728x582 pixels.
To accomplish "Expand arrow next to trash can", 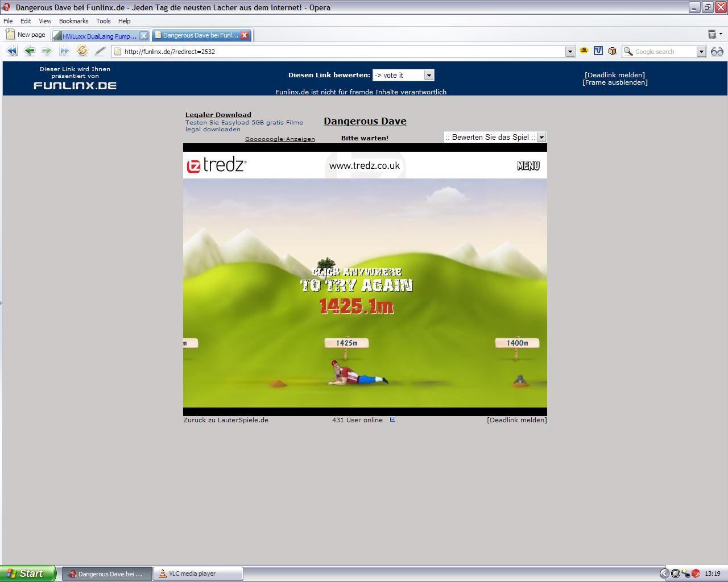I will [721, 34].
